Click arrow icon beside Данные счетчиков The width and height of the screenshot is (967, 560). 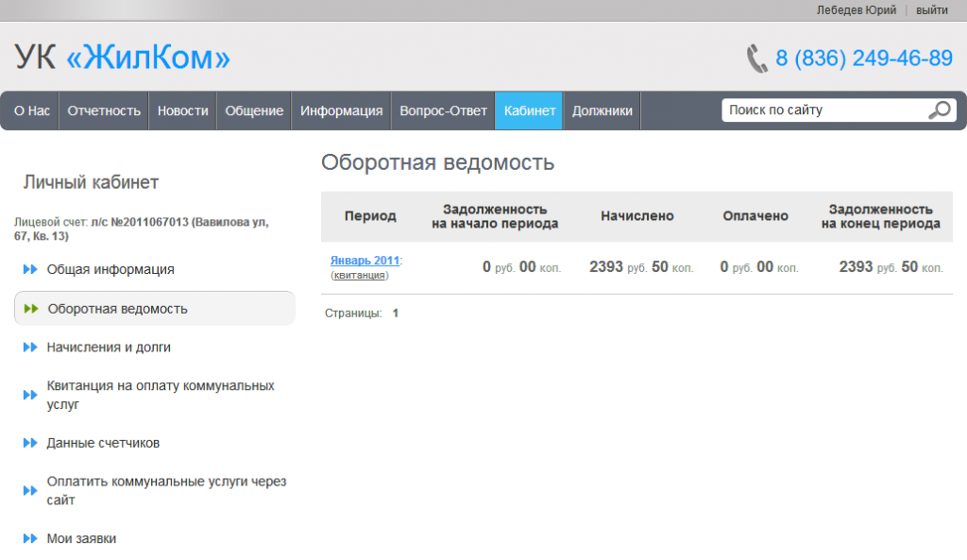(30, 443)
